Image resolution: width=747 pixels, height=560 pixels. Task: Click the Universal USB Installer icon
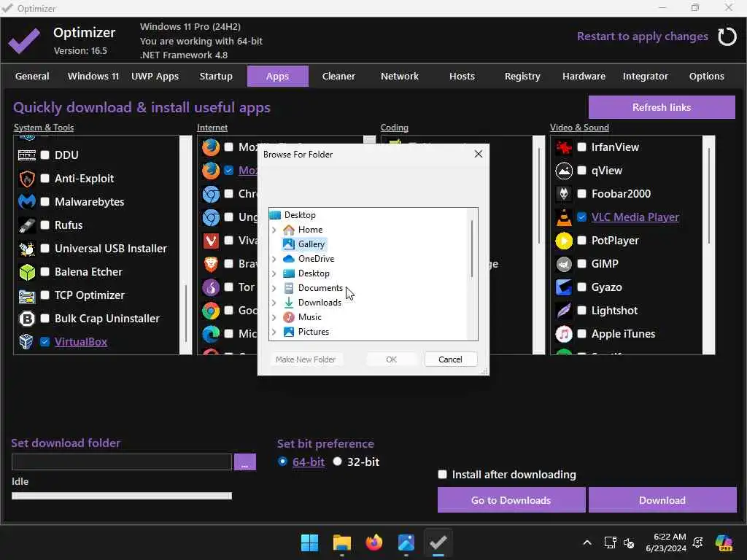coord(27,249)
